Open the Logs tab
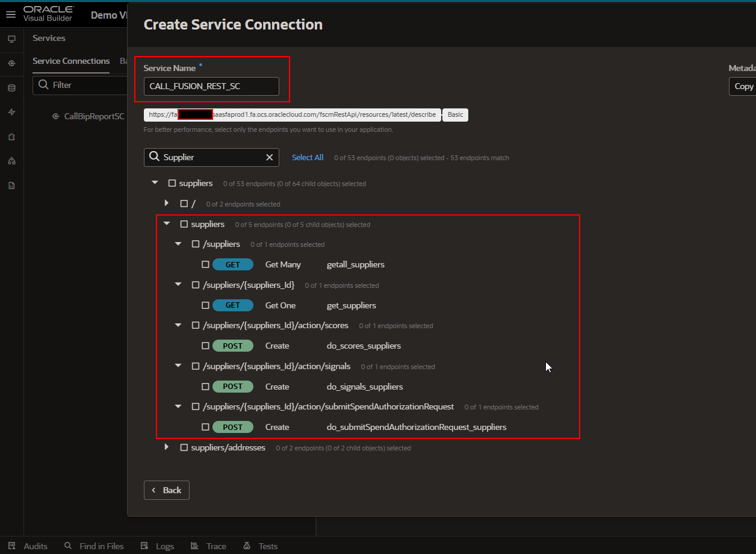 coord(157,546)
